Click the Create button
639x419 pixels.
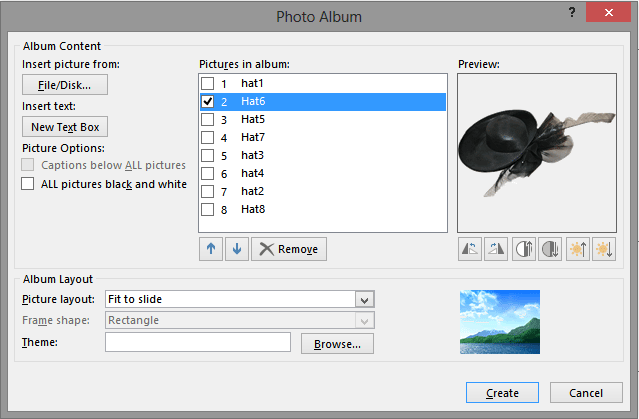tap(502, 393)
